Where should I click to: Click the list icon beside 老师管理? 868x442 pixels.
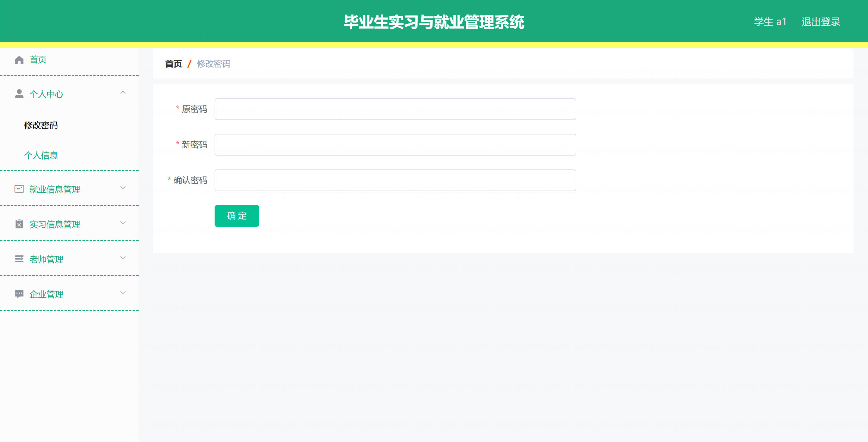pos(19,259)
